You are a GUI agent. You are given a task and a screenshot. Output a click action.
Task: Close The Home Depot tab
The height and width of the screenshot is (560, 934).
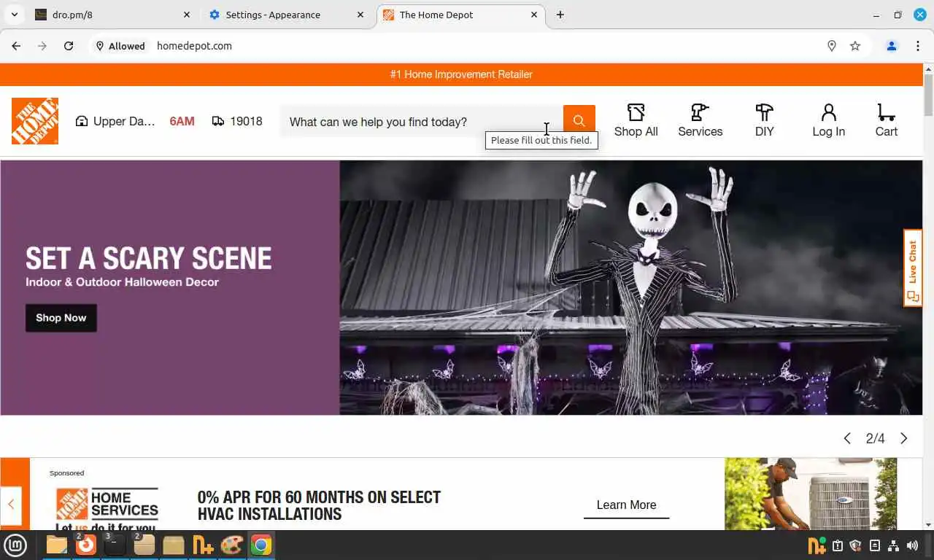[x=534, y=15]
